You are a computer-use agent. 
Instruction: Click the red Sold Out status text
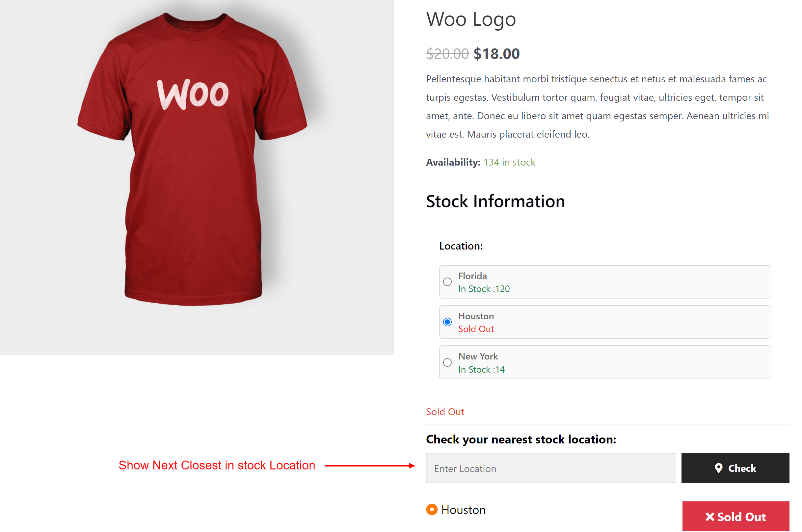click(x=445, y=412)
